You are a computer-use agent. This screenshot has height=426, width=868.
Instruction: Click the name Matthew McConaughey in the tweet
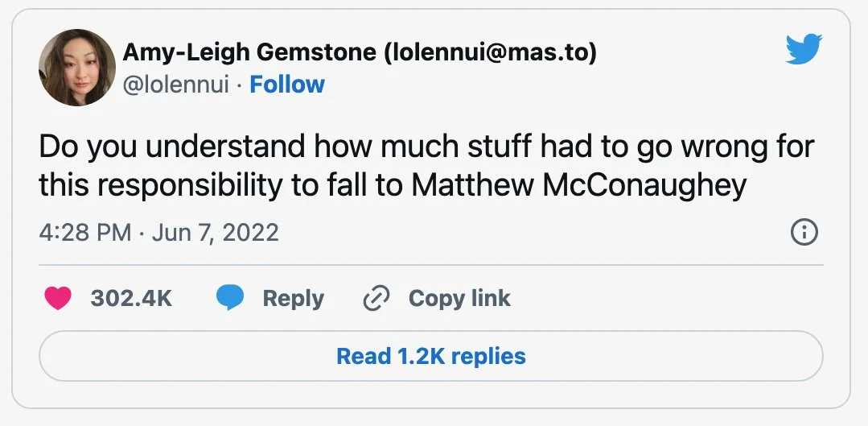click(x=579, y=185)
